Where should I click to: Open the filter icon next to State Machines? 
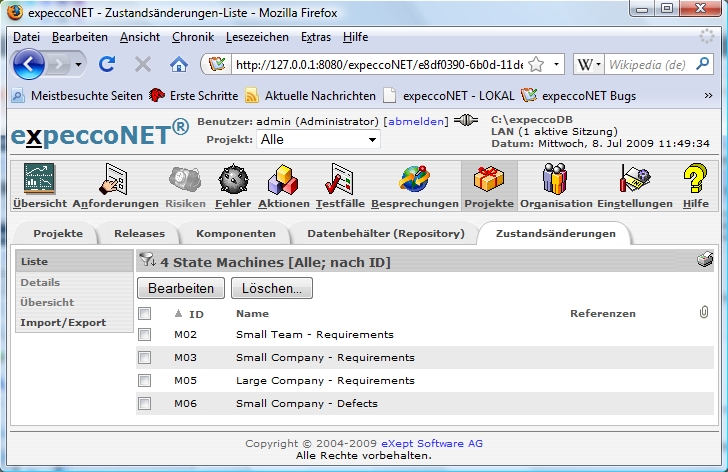(x=147, y=262)
